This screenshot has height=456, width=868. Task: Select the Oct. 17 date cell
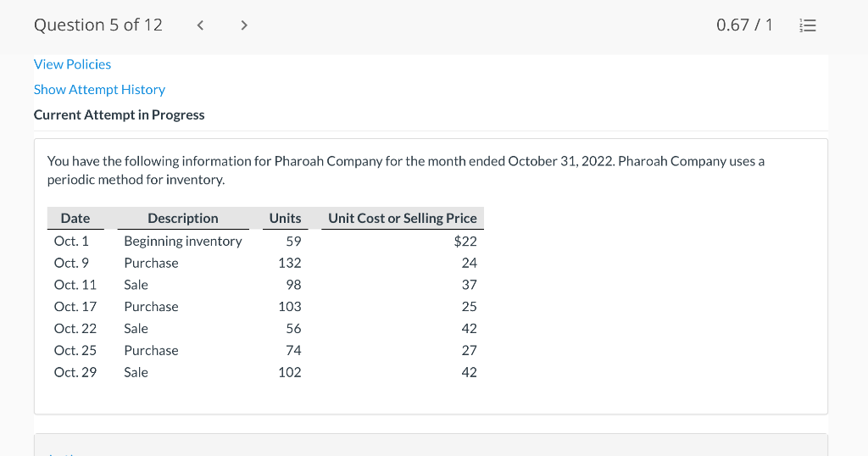[x=75, y=307]
